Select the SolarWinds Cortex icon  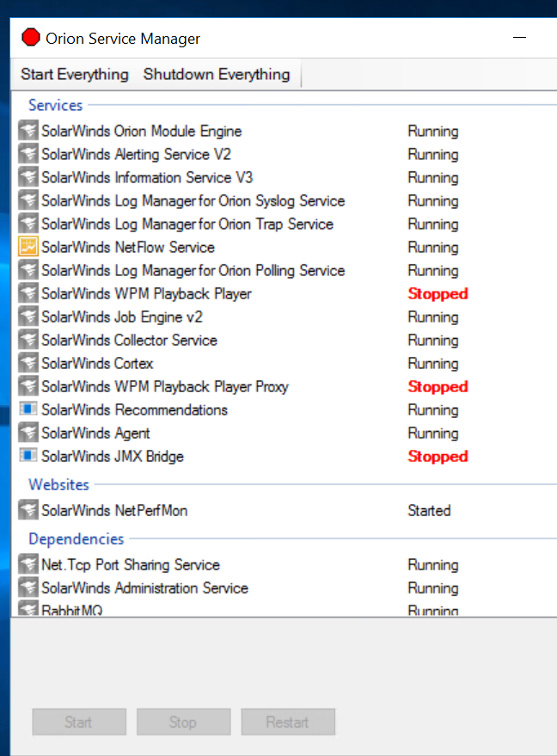28,363
